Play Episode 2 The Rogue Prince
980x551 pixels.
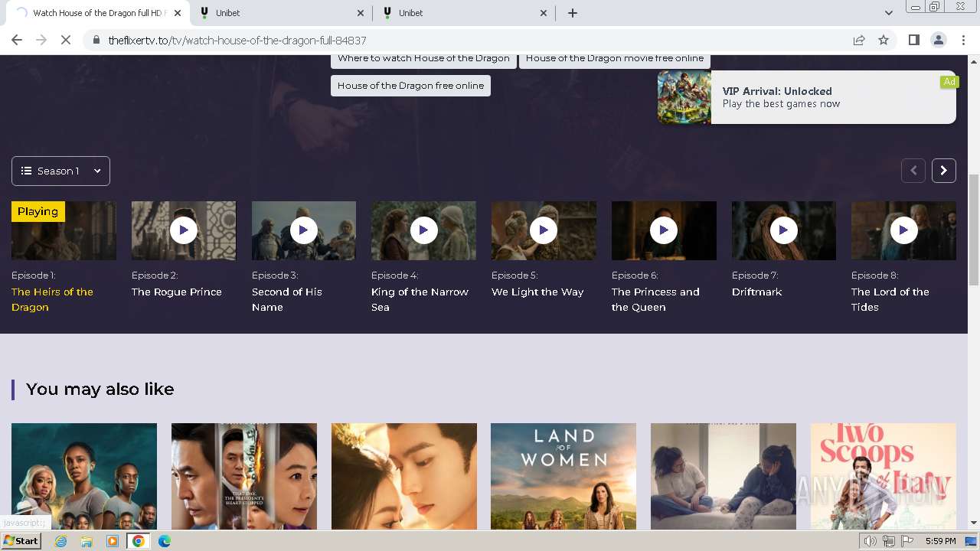184,230
